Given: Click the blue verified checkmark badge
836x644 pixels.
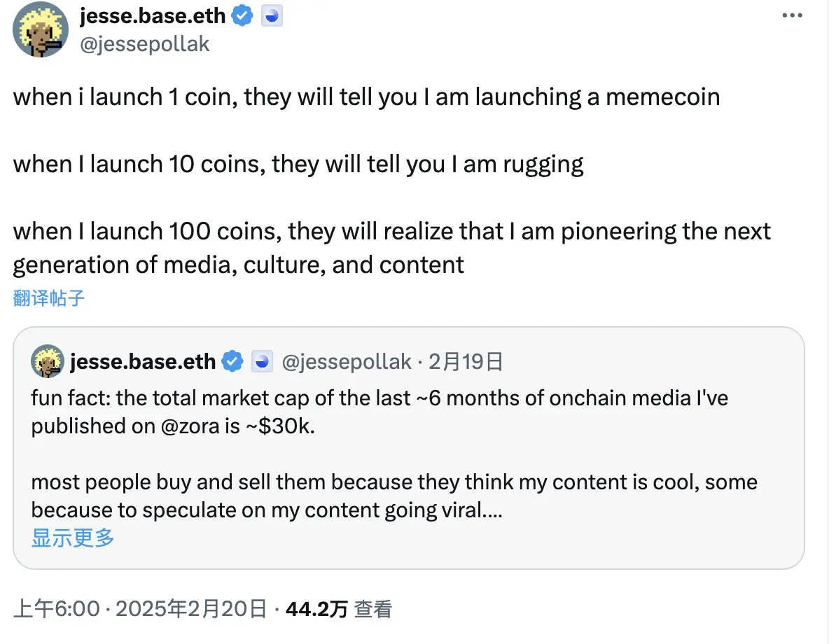Looking at the screenshot, I should 242,15.
